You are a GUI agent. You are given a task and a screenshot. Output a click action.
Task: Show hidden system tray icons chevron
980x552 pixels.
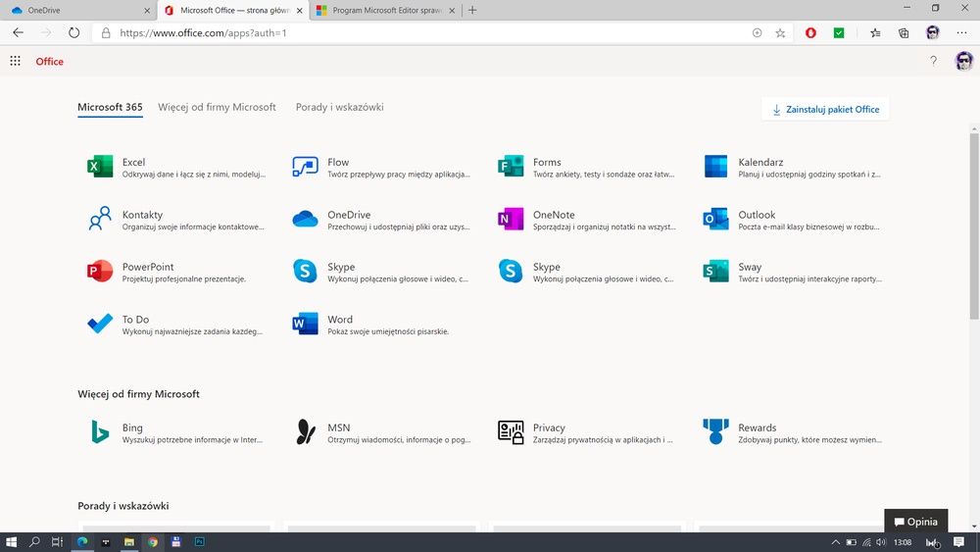[835, 542]
